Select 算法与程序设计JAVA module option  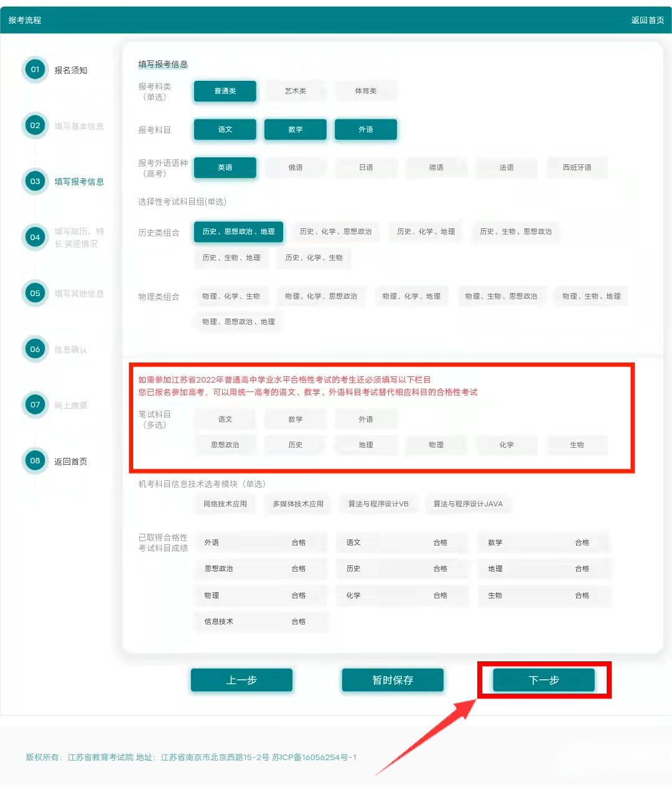[468, 504]
